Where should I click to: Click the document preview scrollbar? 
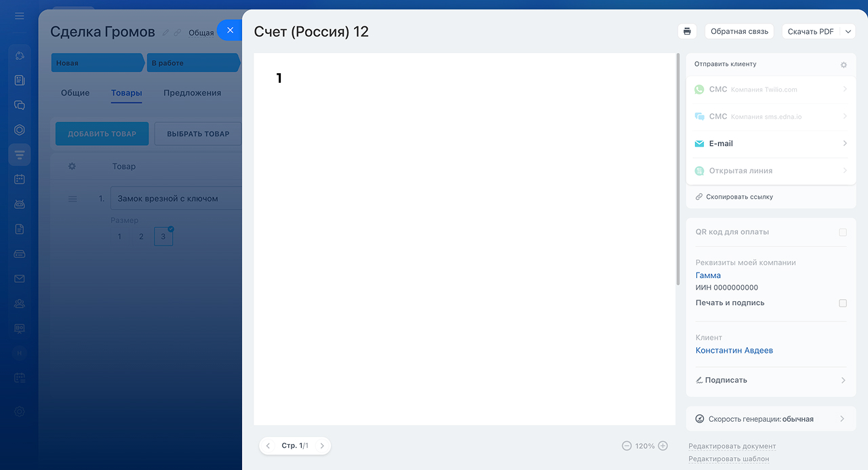pyautogui.click(x=677, y=170)
